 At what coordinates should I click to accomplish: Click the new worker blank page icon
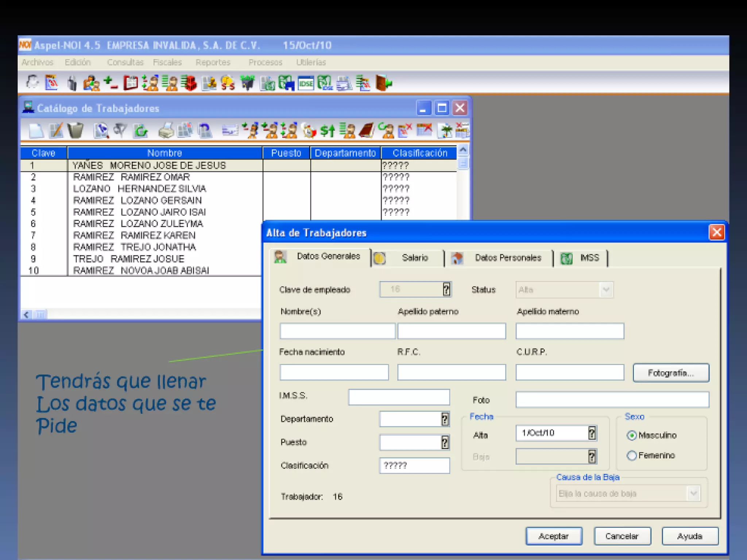pyautogui.click(x=36, y=131)
